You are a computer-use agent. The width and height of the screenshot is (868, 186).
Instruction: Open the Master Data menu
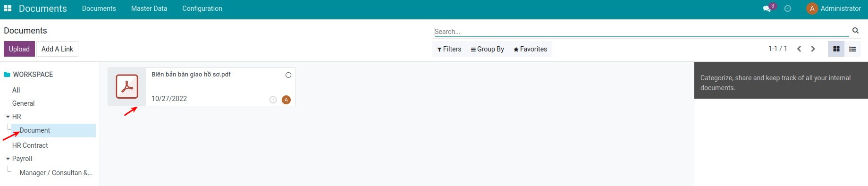(149, 8)
